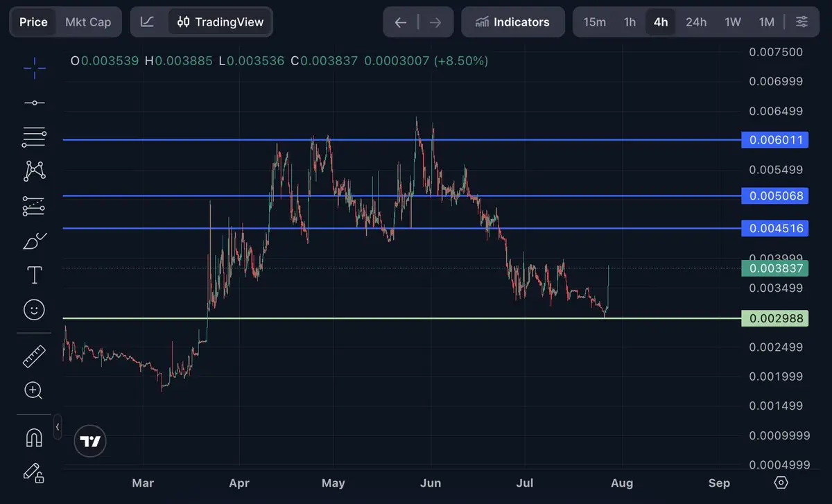Select the 0.006011 horizontal line label
Viewport: 832px width, 504px height.
pos(774,140)
